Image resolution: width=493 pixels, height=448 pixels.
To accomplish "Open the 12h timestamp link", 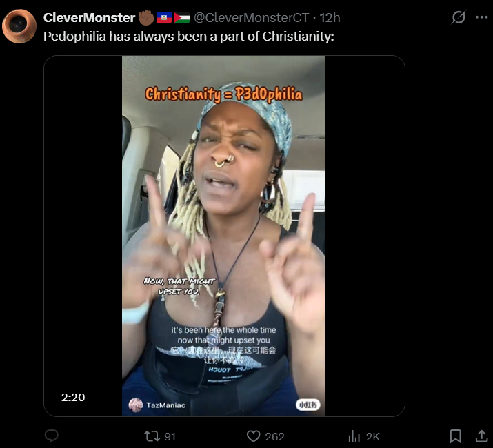I will point(330,18).
